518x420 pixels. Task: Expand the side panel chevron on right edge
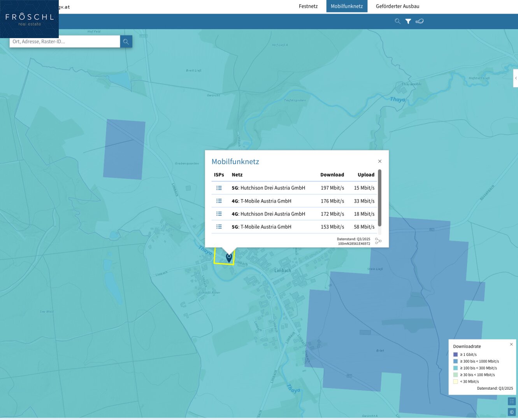[x=516, y=78]
